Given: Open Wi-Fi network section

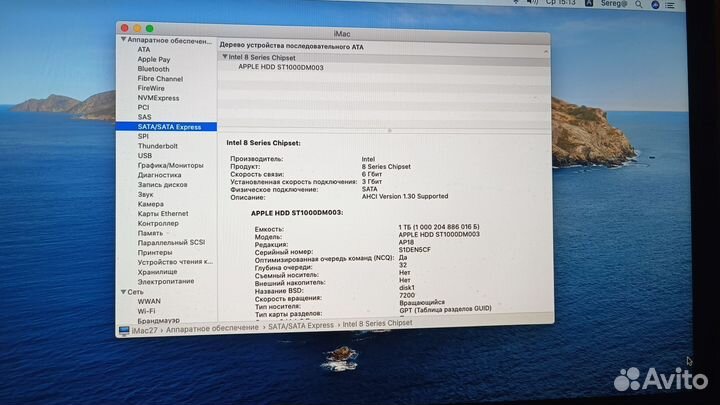Looking at the screenshot, I should click(146, 311).
